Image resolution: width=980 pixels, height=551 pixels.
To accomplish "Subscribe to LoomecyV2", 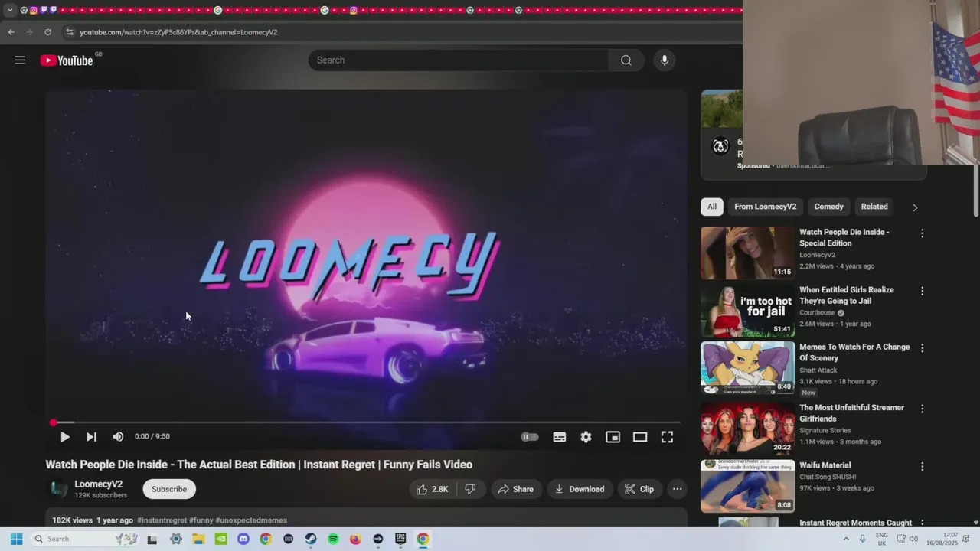I will coord(169,489).
